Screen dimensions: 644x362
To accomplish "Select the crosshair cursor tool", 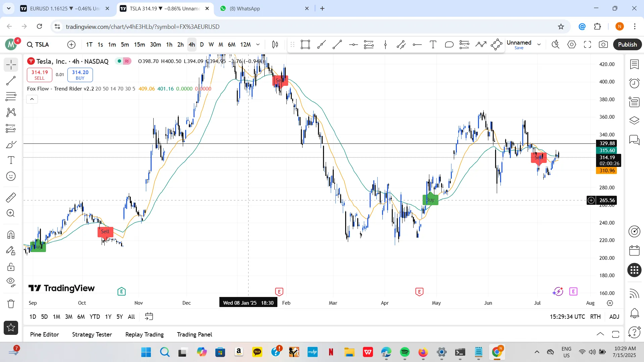I will coord(11,65).
